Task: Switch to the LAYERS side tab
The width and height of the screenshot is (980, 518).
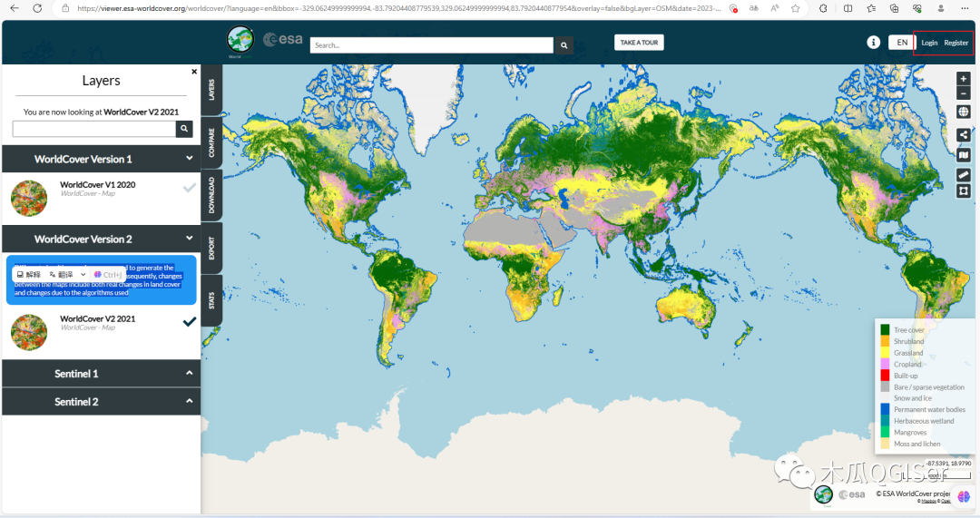Action: [211, 90]
